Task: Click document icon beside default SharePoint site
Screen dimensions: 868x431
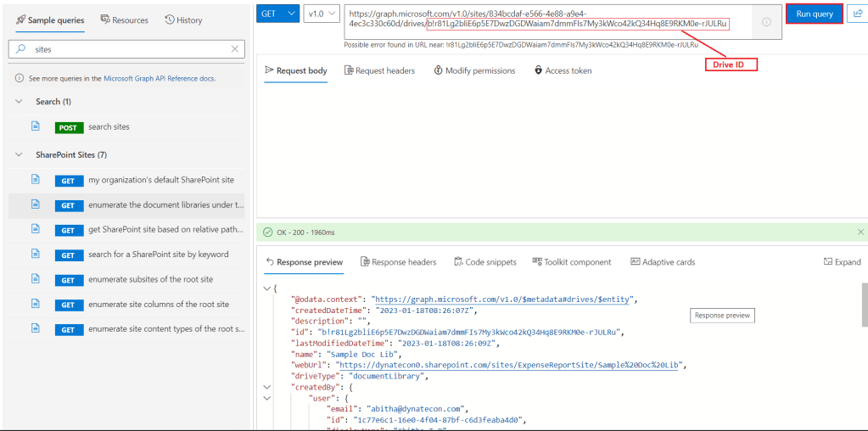Action: (36, 180)
